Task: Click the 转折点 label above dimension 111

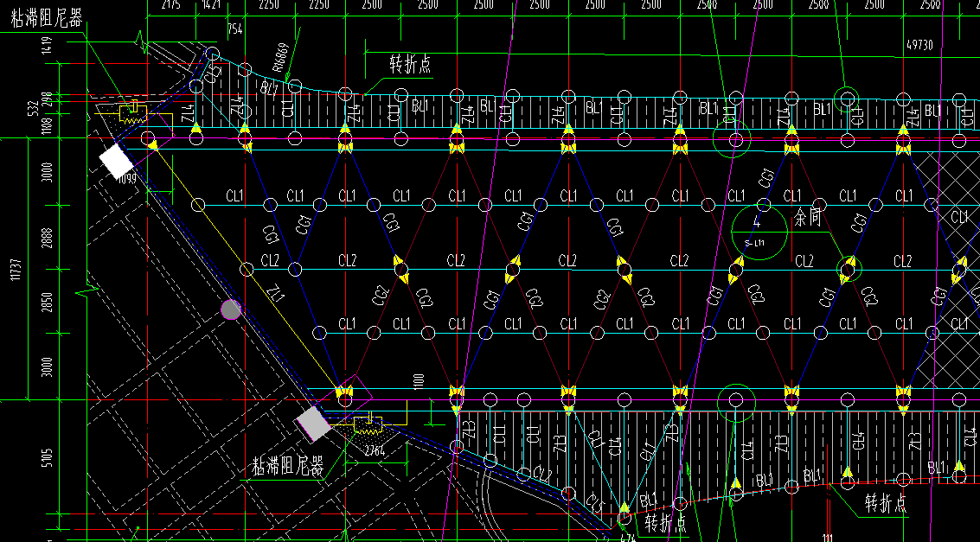Action: [x=887, y=503]
